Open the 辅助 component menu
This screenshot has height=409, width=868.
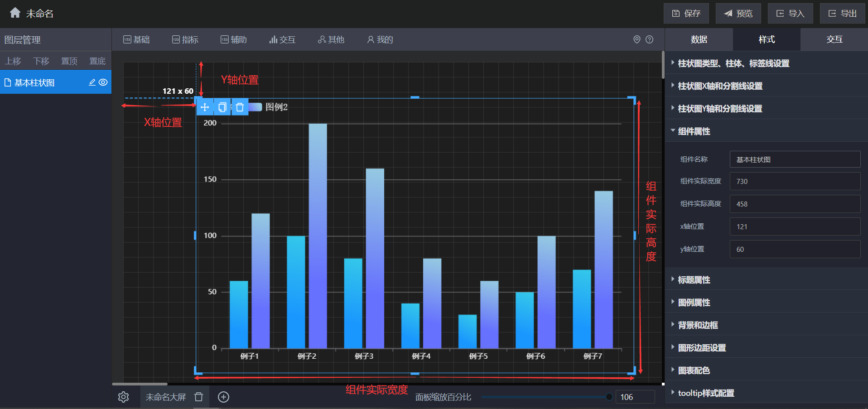[234, 40]
